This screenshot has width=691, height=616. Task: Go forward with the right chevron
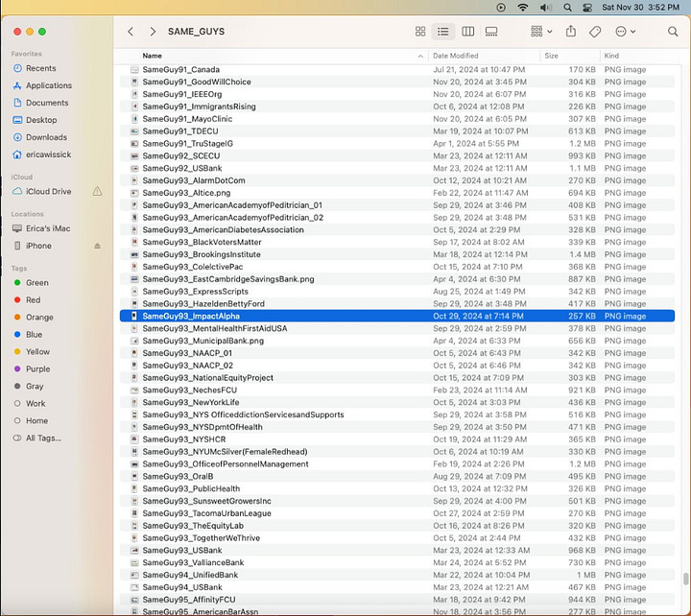pos(153,32)
